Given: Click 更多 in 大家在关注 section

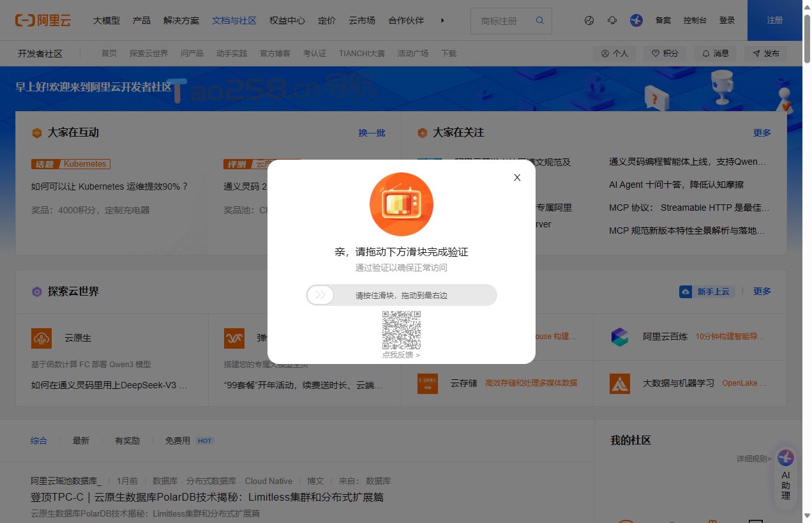Looking at the screenshot, I should (762, 133).
